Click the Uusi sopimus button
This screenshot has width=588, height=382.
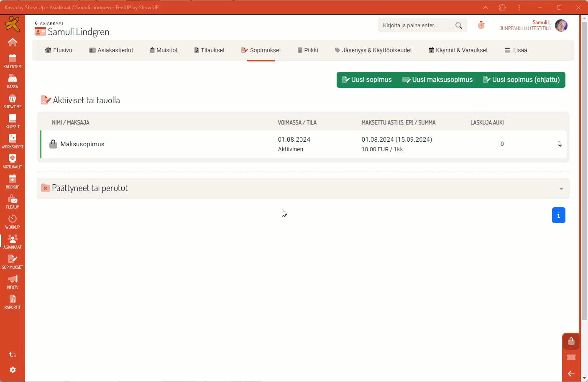click(367, 80)
